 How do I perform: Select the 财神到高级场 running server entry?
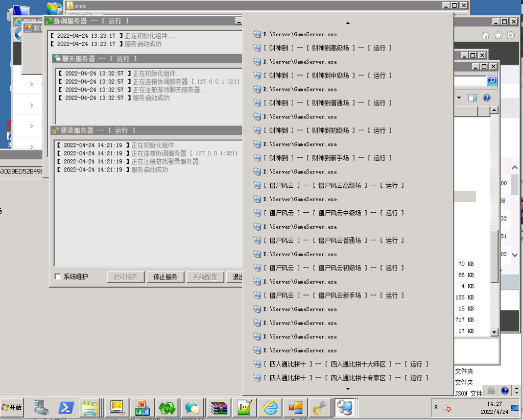click(x=327, y=48)
